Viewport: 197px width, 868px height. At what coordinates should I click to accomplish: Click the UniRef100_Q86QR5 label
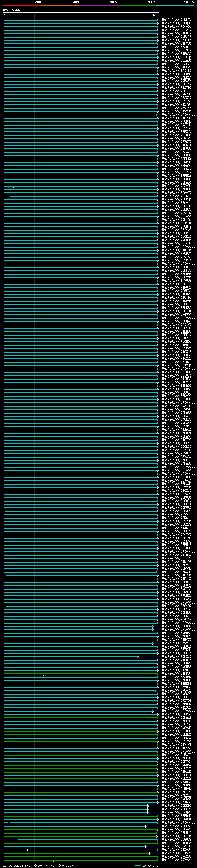tap(176, 813)
